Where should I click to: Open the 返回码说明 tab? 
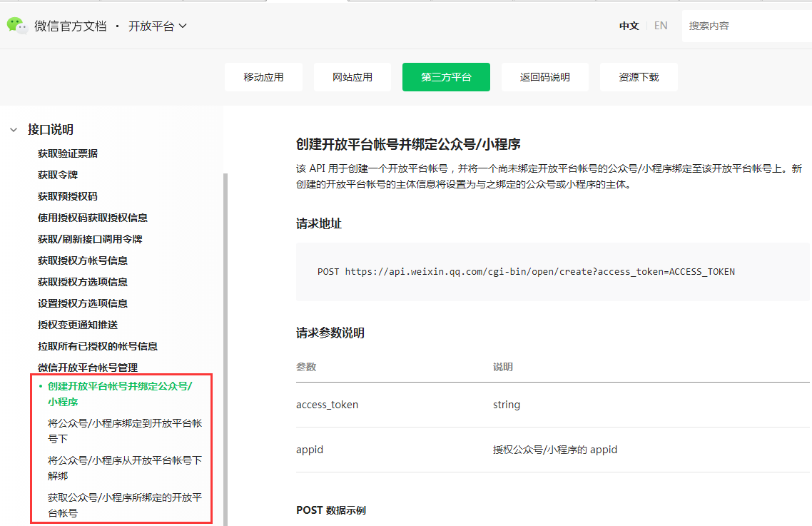coord(545,77)
